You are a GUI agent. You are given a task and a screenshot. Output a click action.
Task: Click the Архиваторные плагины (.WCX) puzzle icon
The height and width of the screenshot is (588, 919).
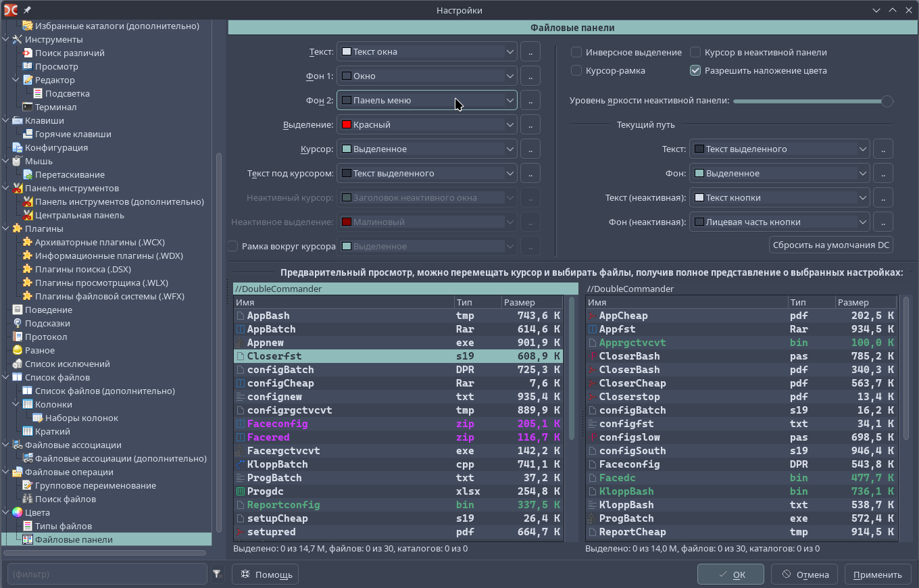[28, 242]
